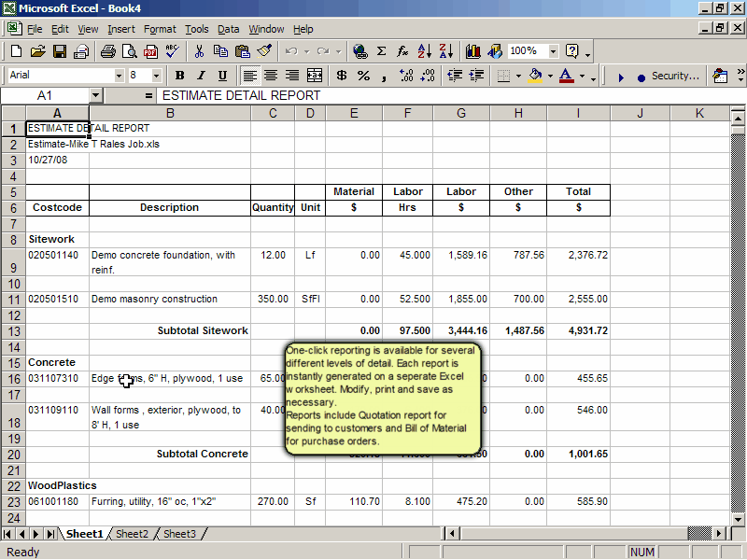
Task: Save the workbook with the floppy disk icon
Action: click(60, 51)
